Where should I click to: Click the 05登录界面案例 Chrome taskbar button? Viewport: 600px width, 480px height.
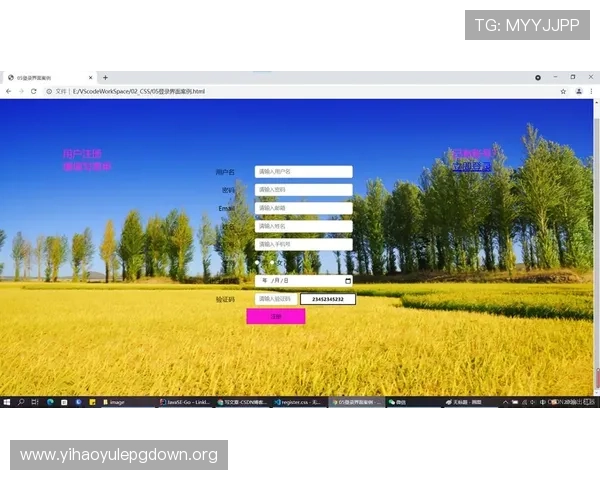(x=356, y=402)
